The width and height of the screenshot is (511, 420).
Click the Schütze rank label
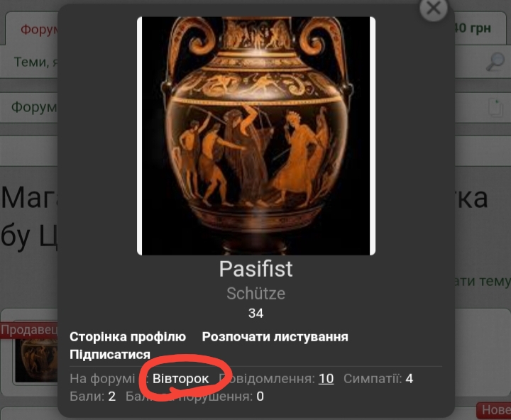[x=255, y=294]
